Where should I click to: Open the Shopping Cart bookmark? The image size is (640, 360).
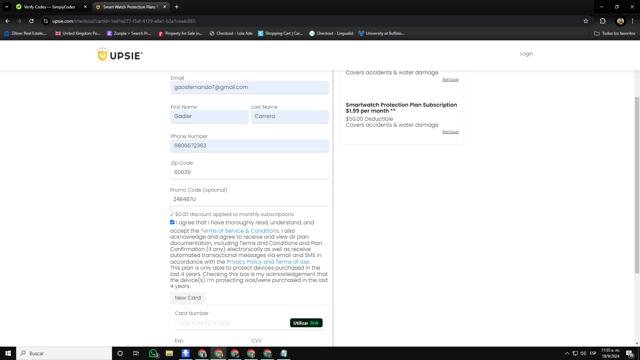click(280, 33)
